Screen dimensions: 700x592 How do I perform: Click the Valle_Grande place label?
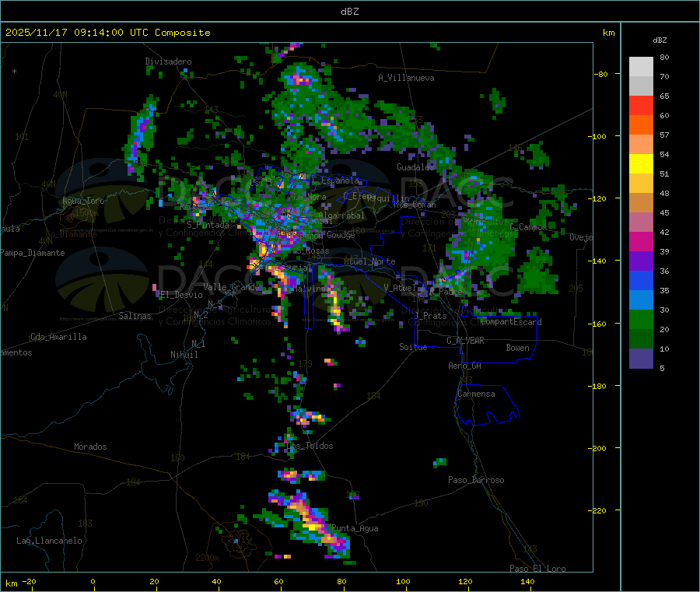pos(232,287)
